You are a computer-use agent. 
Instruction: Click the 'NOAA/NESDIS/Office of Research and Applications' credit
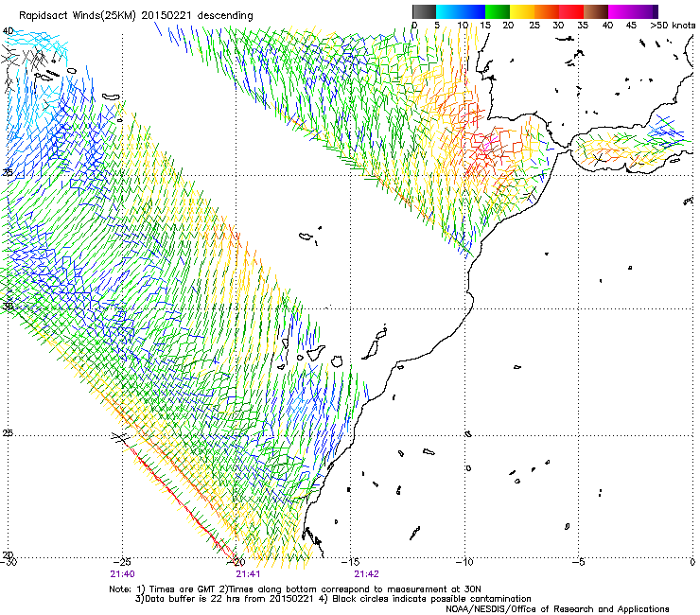(557, 609)
